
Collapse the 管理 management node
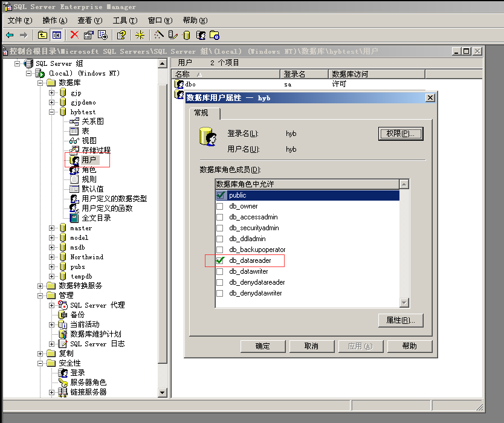click(x=40, y=295)
